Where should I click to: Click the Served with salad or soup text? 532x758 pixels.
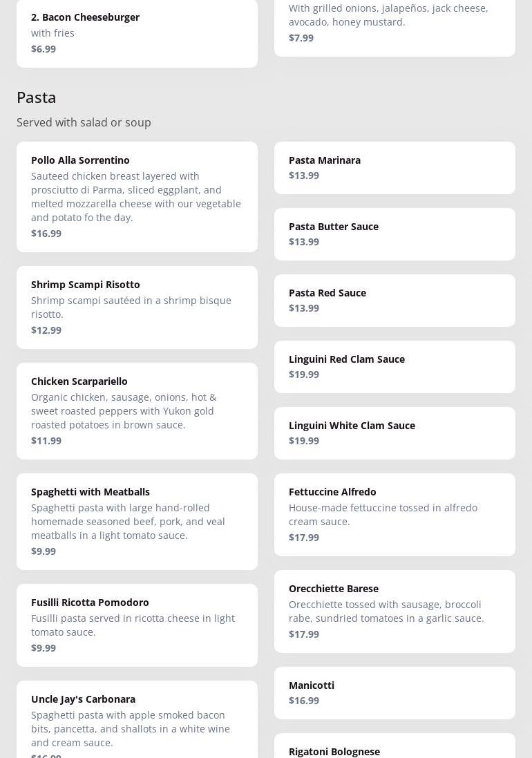point(84,122)
